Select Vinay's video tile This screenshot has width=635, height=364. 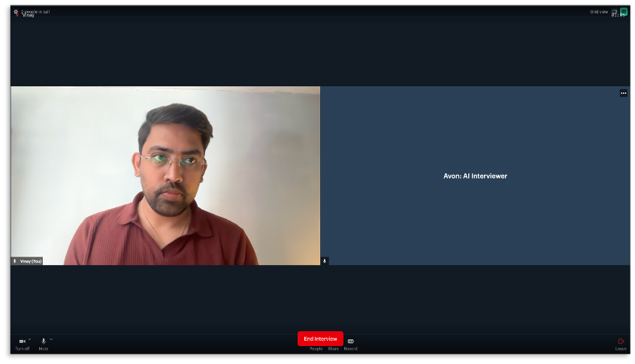point(165,175)
